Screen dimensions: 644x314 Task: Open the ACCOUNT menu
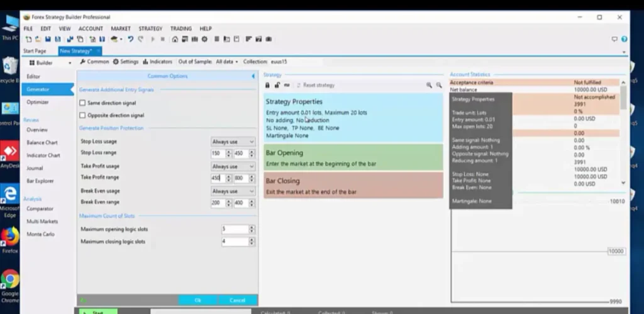91,29
